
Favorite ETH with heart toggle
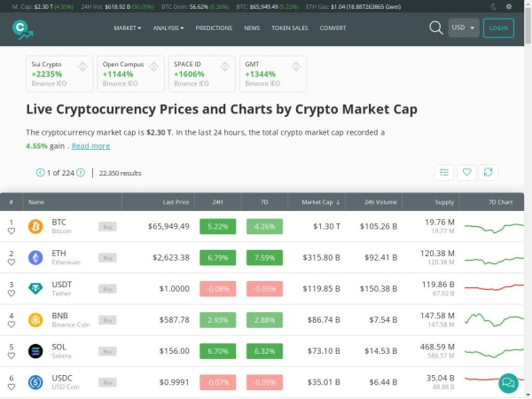[x=12, y=262]
